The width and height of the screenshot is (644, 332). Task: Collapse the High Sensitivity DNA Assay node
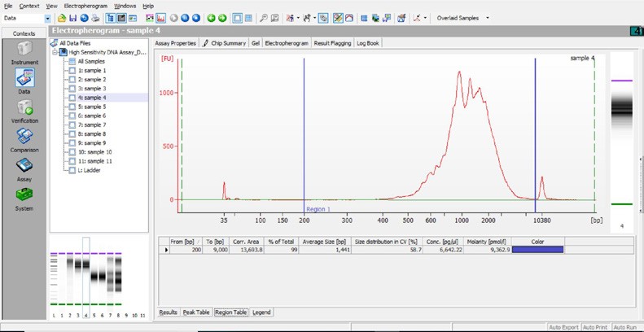pos(55,52)
